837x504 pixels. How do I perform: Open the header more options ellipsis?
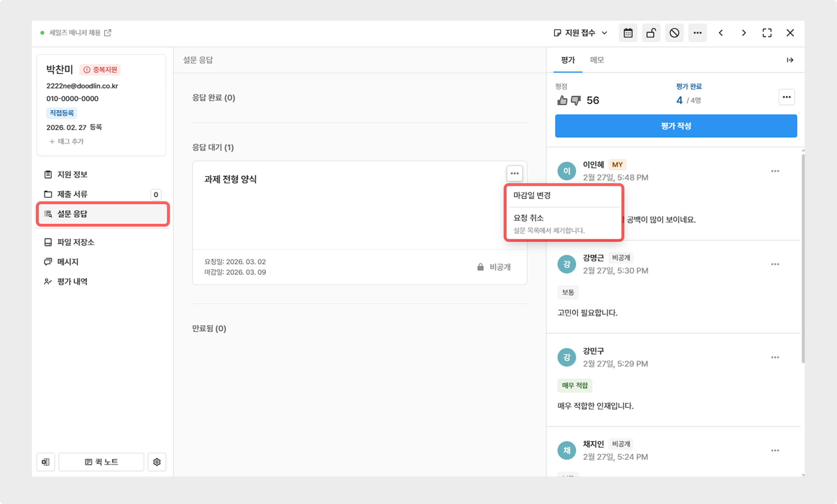pos(697,33)
